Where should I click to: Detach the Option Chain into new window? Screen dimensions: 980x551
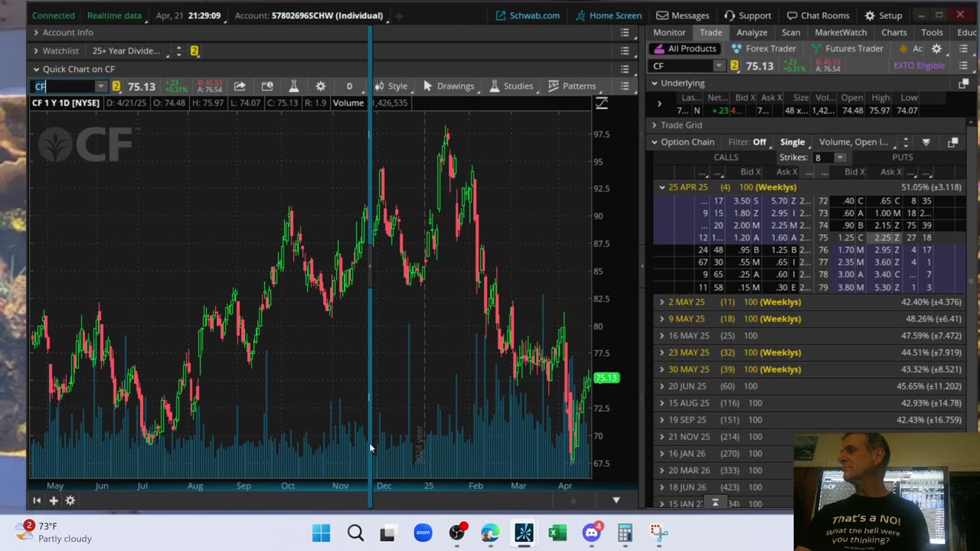click(953, 142)
